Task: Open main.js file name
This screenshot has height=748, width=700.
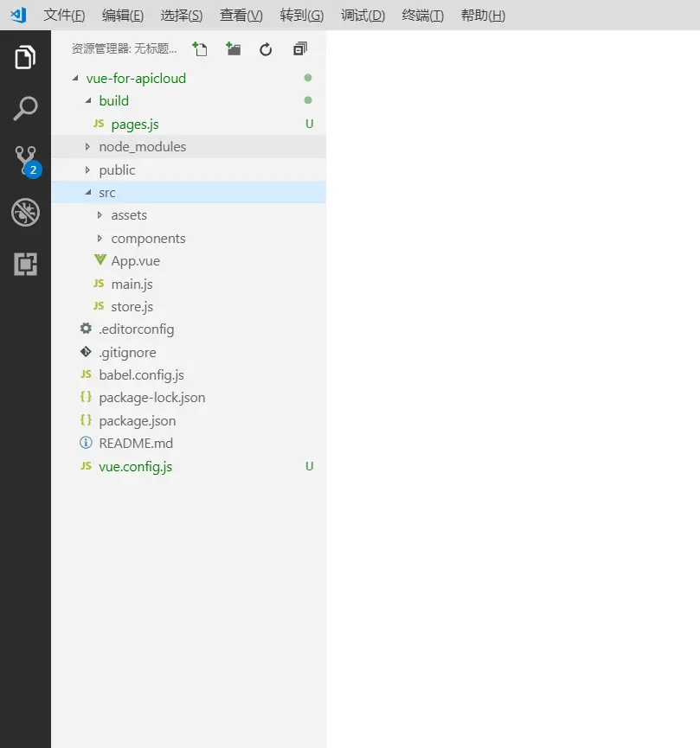Action: (132, 284)
